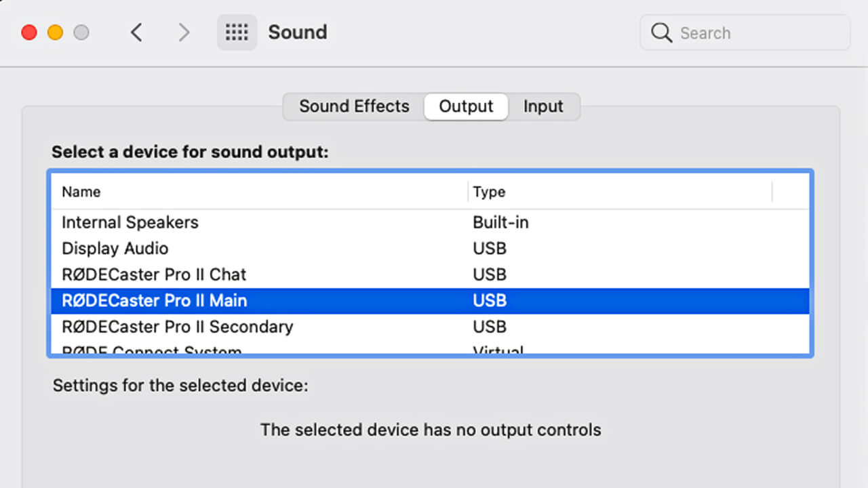The width and height of the screenshot is (868, 488).
Task: Click the red close window button
Action: 29,33
